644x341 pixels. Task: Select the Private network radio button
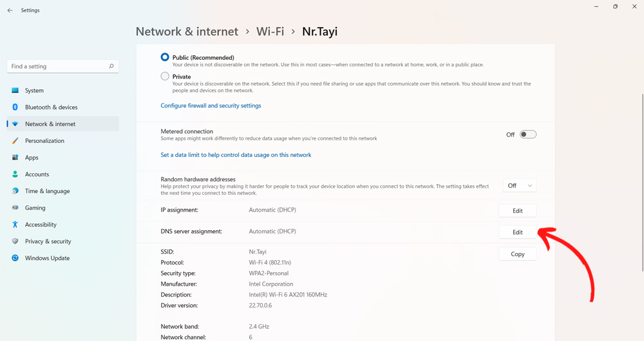tap(165, 77)
